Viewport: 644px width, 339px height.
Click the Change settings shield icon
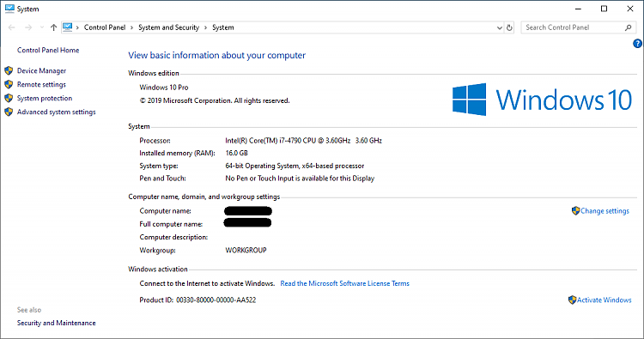pos(575,210)
